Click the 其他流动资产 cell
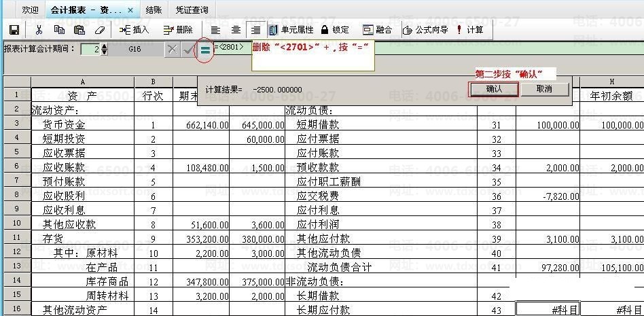 (83, 309)
